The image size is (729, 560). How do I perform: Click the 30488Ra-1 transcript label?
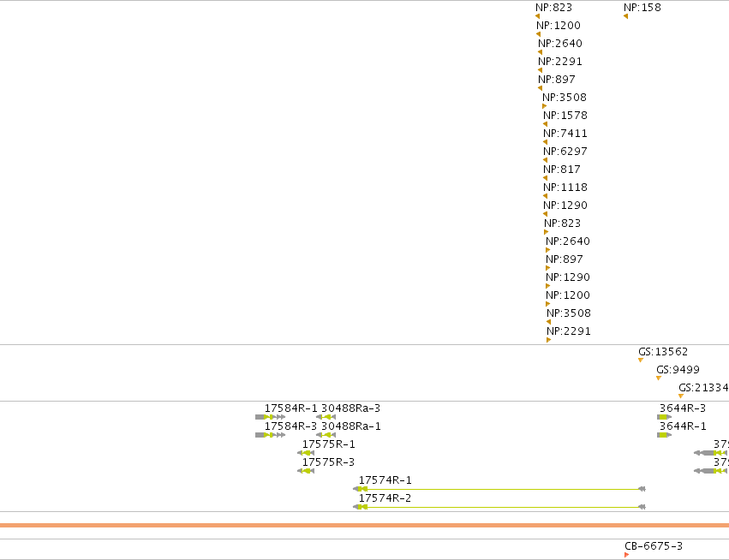(x=351, y=426)
